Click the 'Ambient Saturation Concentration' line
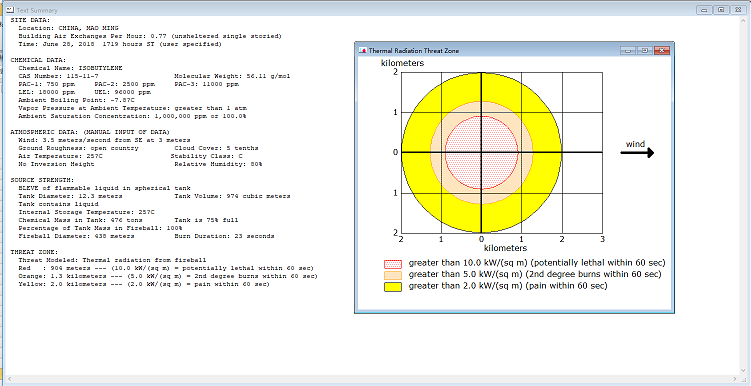 tap(132, 116)
